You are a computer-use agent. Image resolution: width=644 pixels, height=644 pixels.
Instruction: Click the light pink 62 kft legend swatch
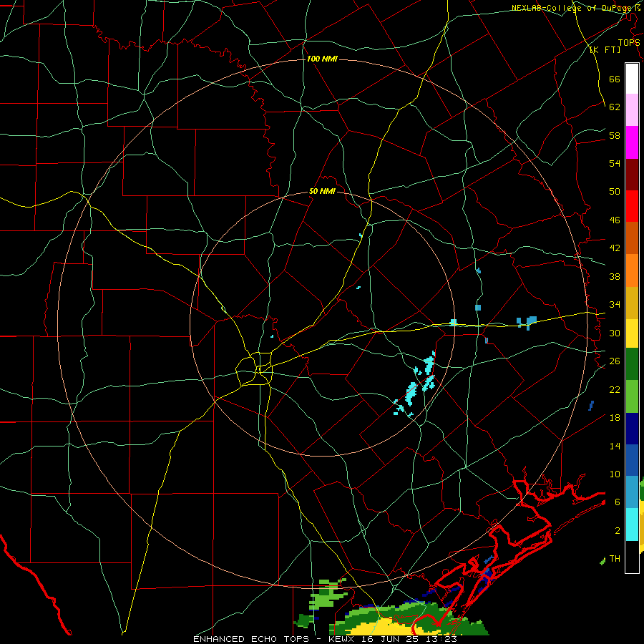(x=632, y=109)
